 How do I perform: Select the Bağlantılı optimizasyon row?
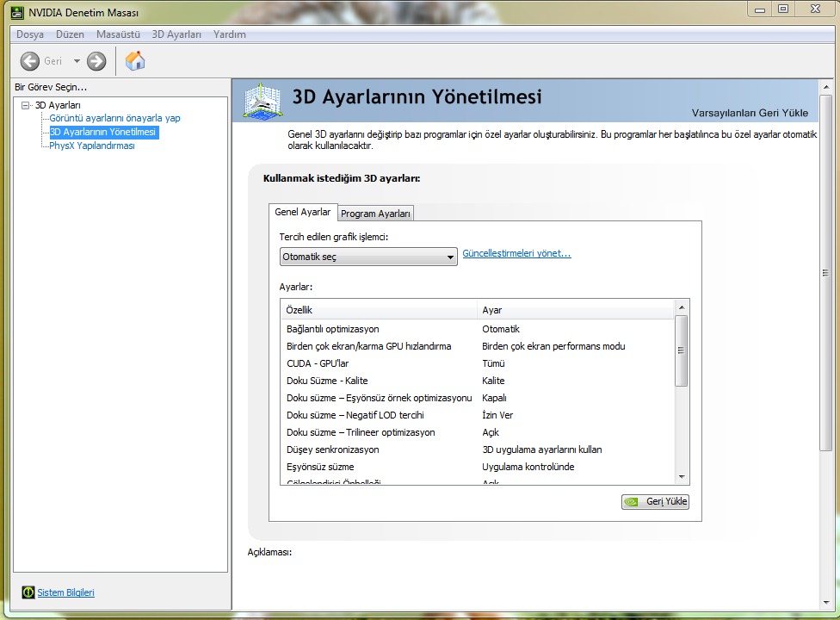[478, 329]
